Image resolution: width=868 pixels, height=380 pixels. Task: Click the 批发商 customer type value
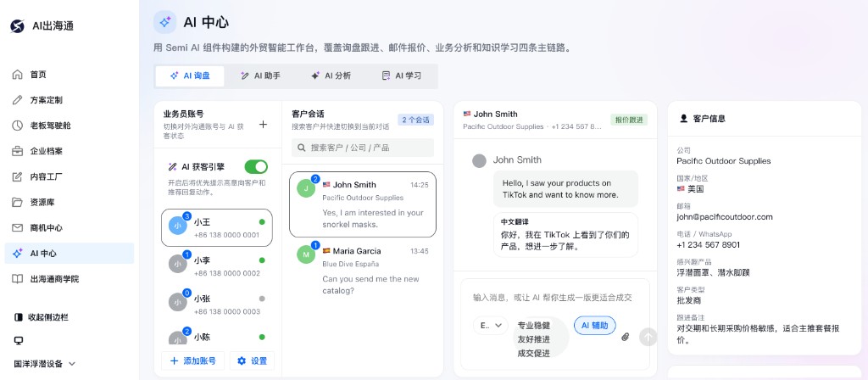pos(688,301)
